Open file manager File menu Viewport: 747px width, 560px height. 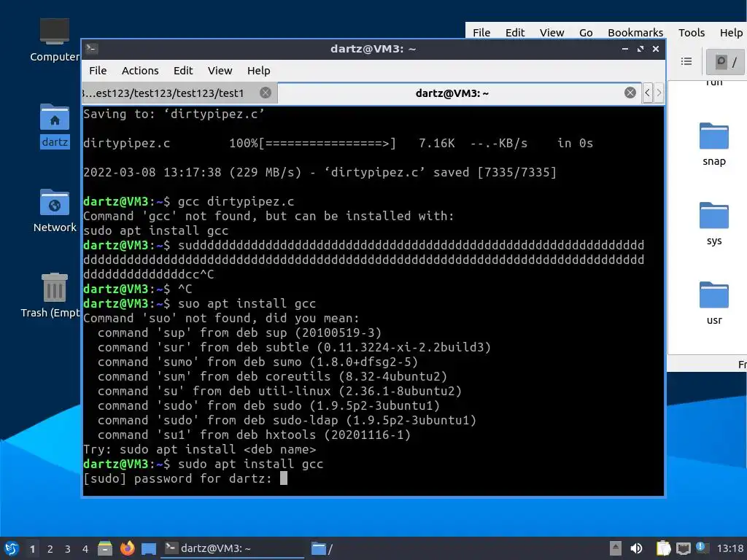pos(481,32)
